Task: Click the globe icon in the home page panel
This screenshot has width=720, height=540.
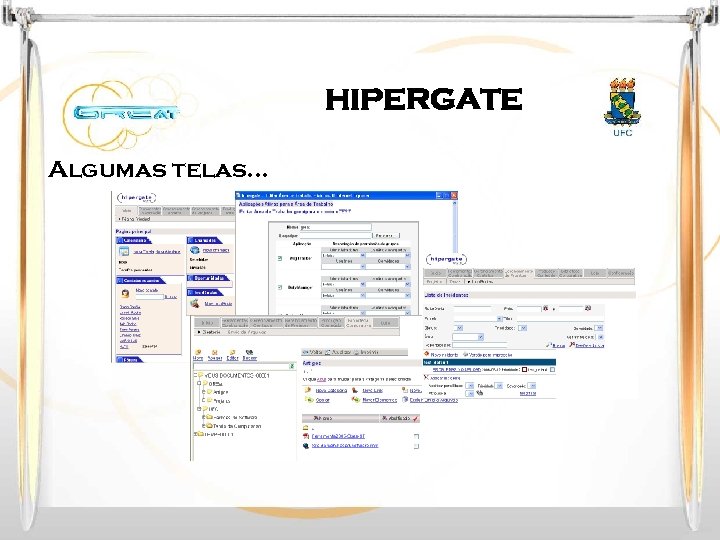Action: point(195,250)
